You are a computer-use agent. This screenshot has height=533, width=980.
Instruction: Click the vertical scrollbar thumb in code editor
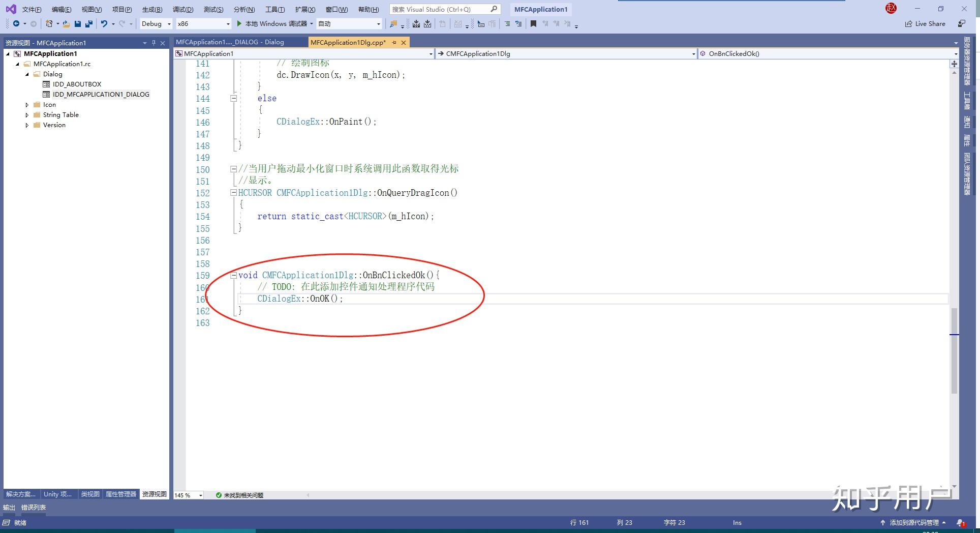(x=954, y=350)
